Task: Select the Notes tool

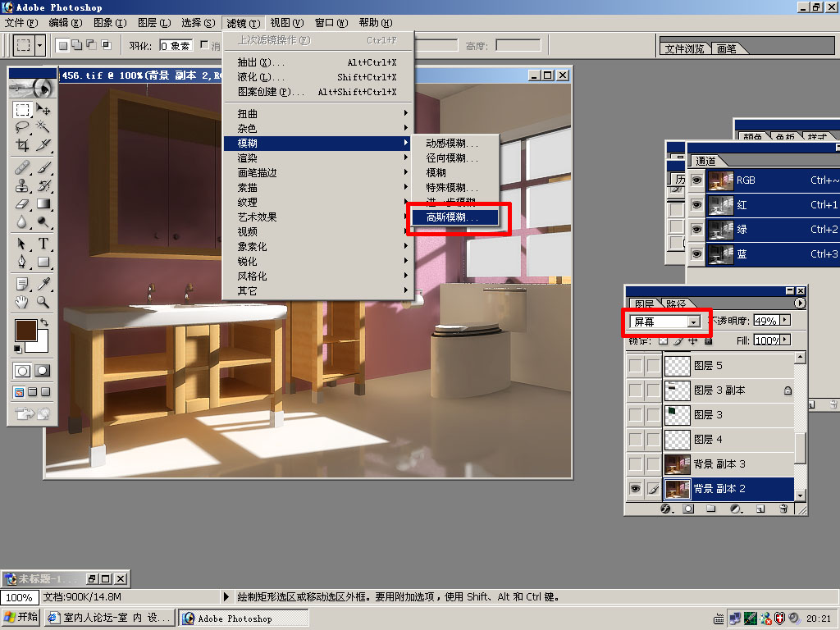Action: 22,284
